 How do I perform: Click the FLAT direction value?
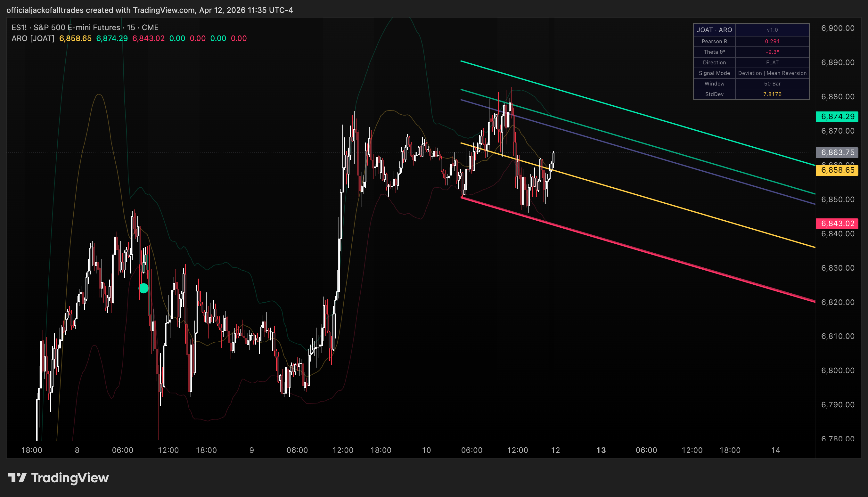pyautogui.click(x=772, y=62)
